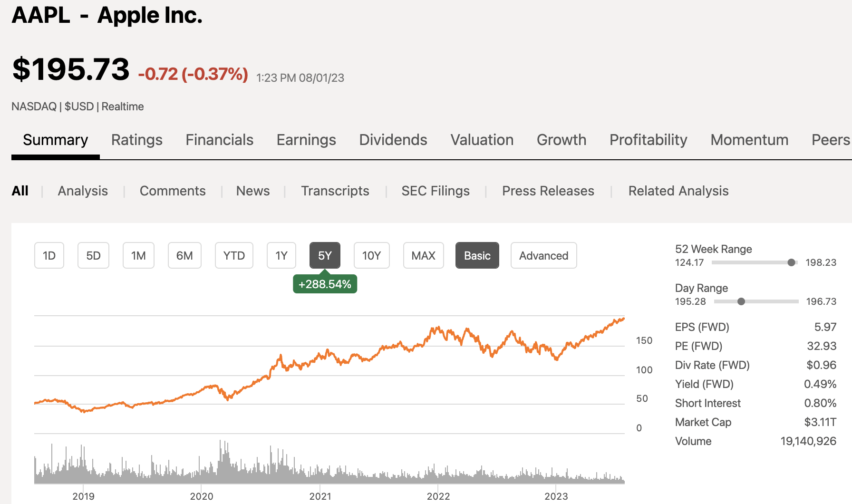Viewport: 852px width, 504px height.
Task: Click the AAPL - Apple Inc. heading
Action: 107,15
